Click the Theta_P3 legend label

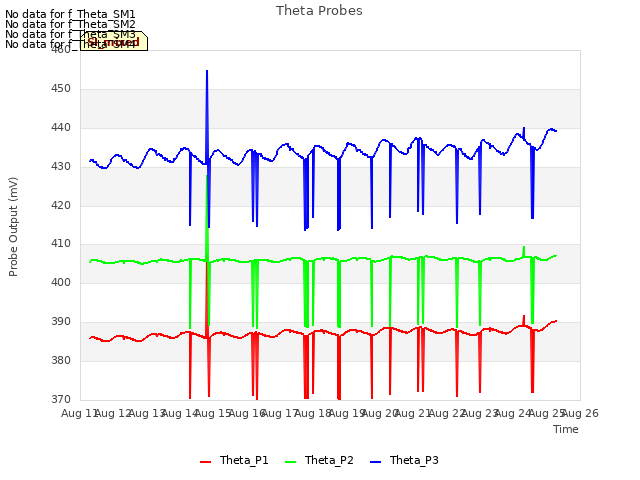click(x=414, y=460)
